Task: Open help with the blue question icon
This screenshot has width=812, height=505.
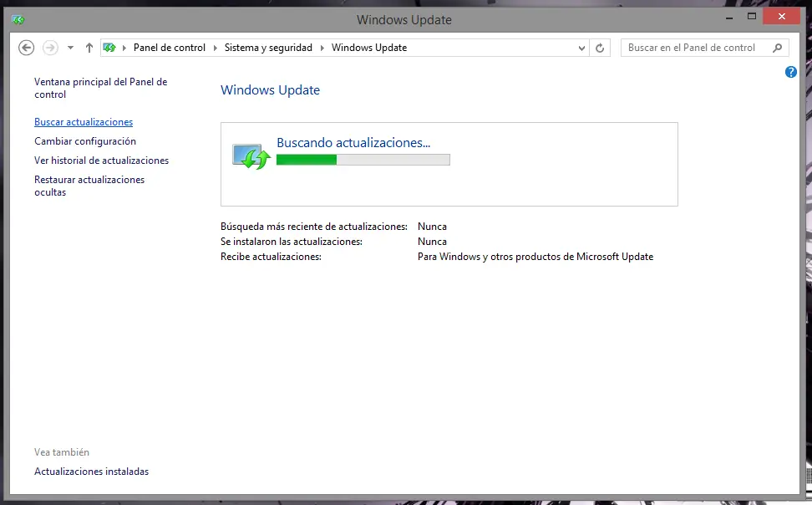Action: pos(791,72)
